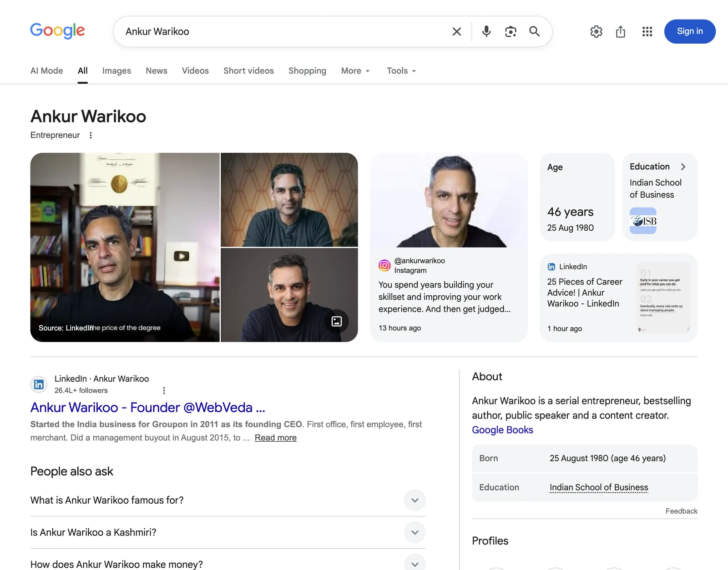728x570 pixels.
Task: Click the Google logo
Action: click(57, 30)
